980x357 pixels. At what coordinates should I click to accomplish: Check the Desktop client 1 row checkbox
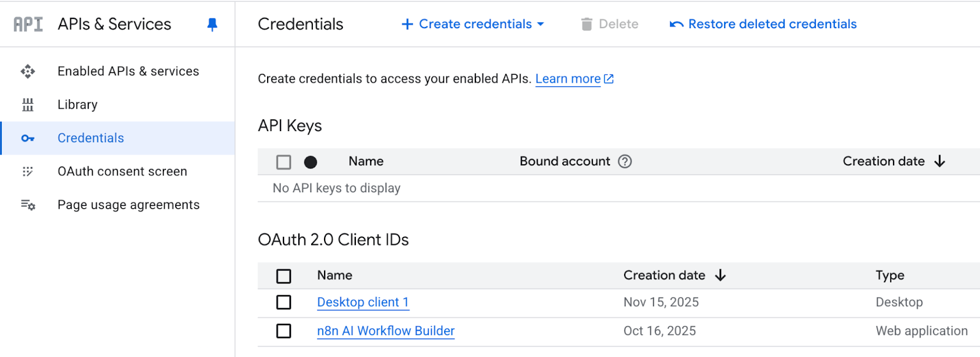click(284, 303)
